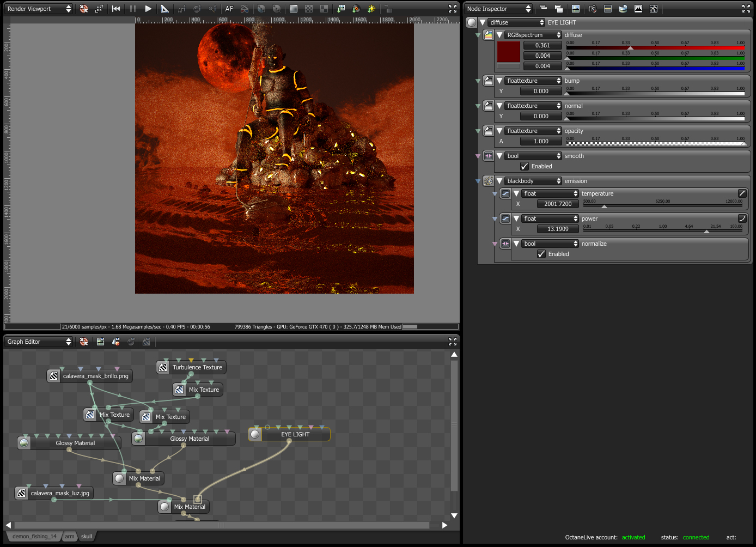Uncheck the smooth Enabled checkbox
This screenshot has width=756, height=547.
[525, 166]
